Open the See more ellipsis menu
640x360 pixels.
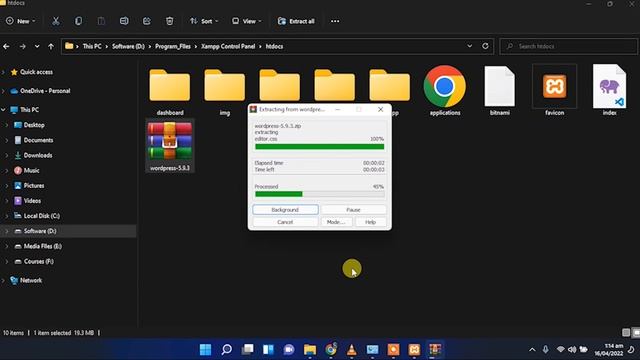click(335, 21)
